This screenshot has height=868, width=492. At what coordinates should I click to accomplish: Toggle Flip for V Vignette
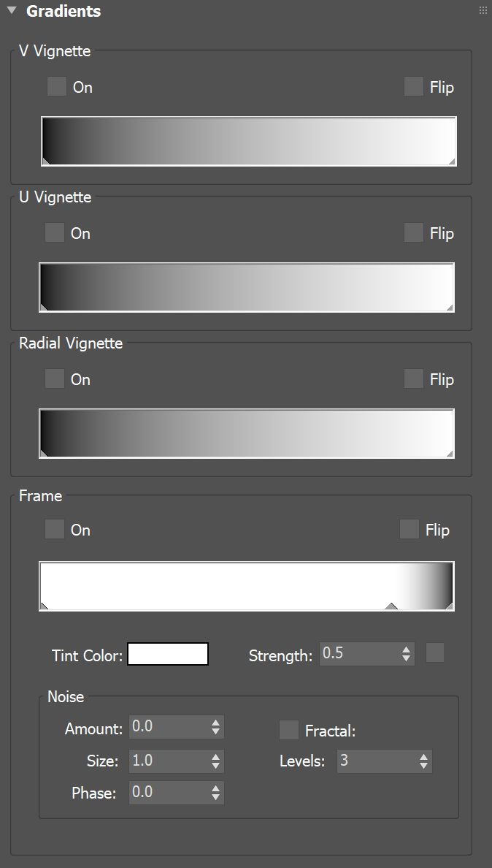pos(412,86)
